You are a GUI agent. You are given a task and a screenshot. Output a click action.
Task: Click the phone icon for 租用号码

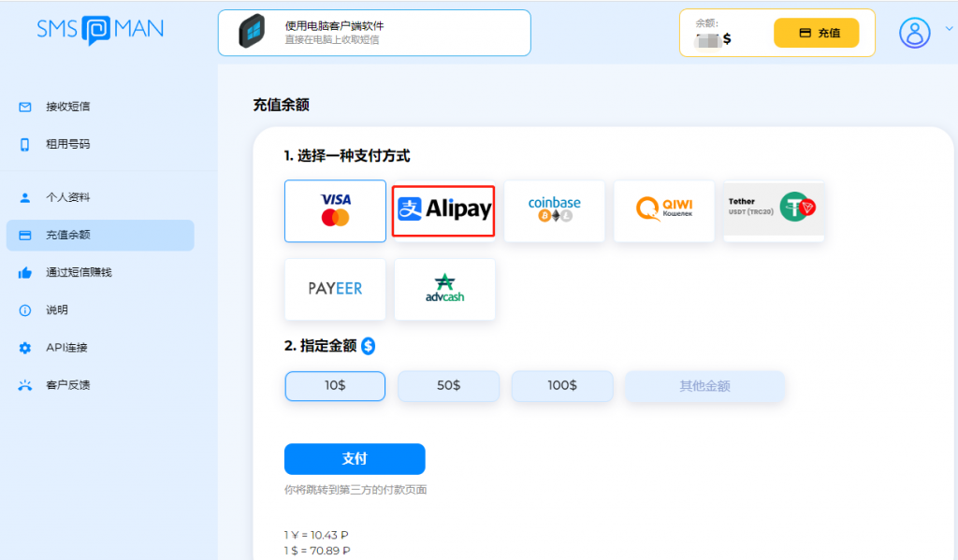coord(25,145)
